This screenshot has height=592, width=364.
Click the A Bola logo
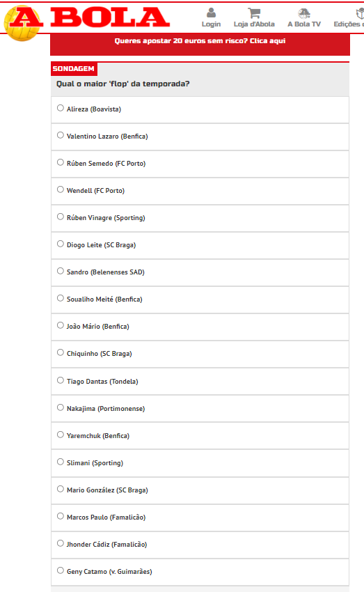click(x=87, y=22)
